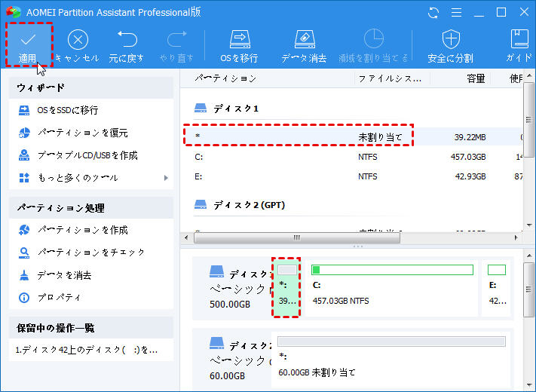Expand the もっと多くのツール submenu
The width and height of the screenshot is (536, 392).
[165, 178]
